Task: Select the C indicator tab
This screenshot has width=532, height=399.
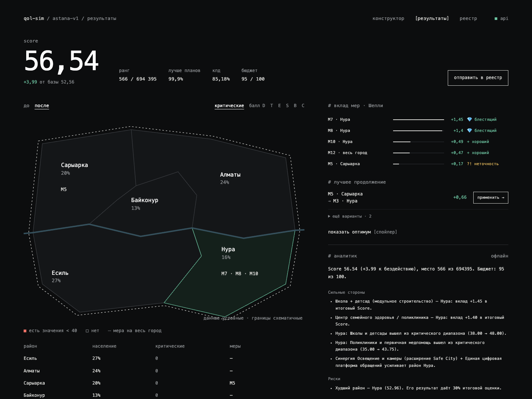Action: pos(303,106)
